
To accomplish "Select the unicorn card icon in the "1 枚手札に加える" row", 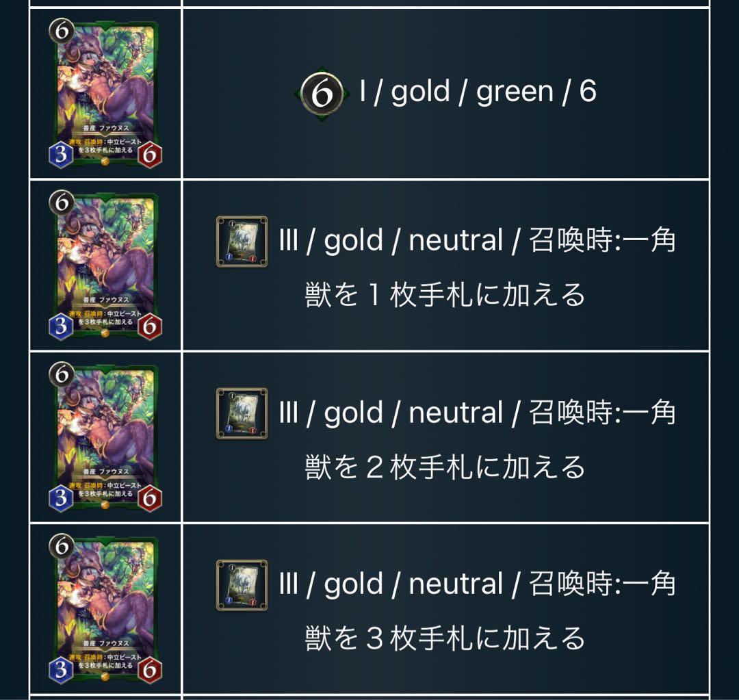I will (242, 242).
